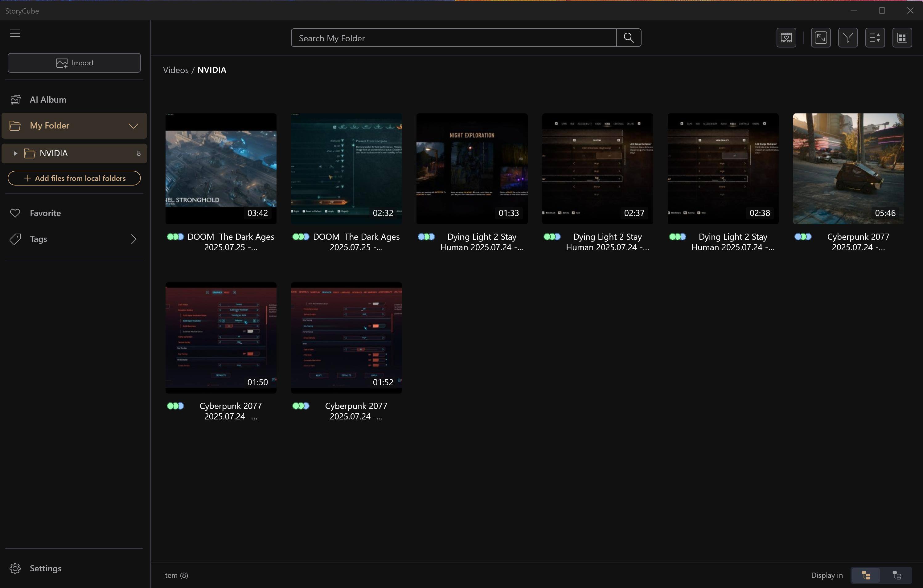Open the sort order icon
Screen dimensions: 923x588
tap(875, 38)
